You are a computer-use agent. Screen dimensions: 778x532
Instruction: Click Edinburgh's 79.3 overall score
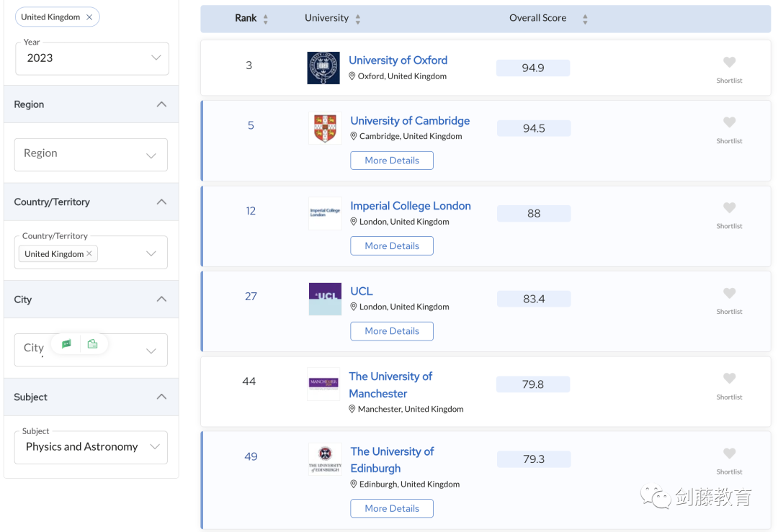pos(534,459)
